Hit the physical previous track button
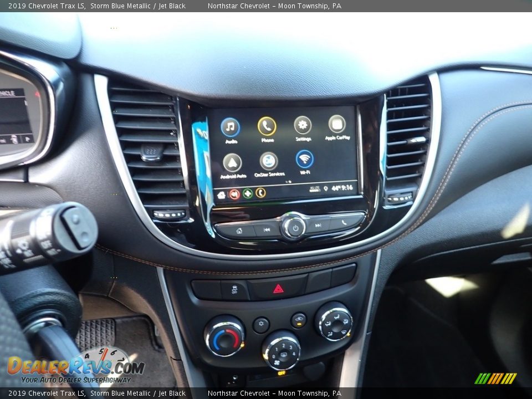This screenshot has width=532, height=399. point(267,229)
